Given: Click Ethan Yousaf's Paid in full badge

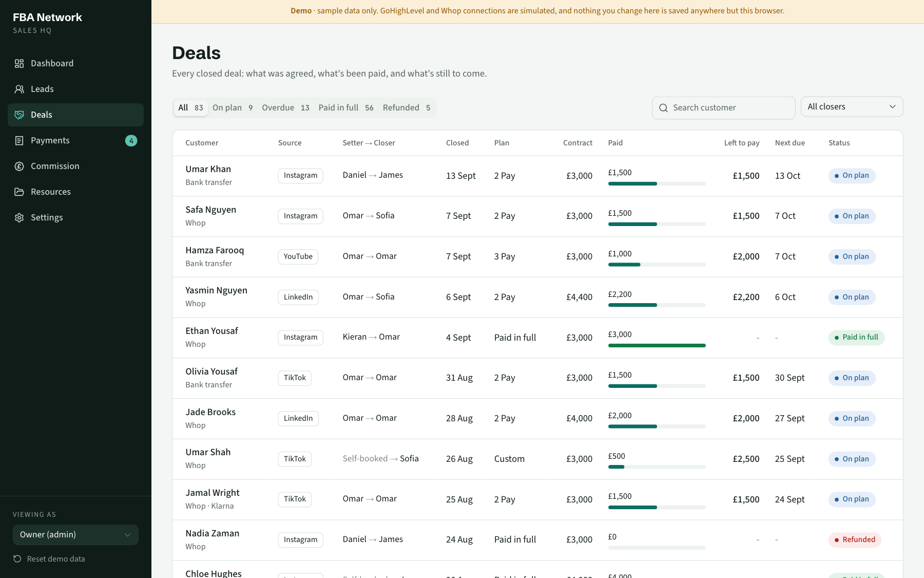Looking at the screenshot, I should point(856,338).
